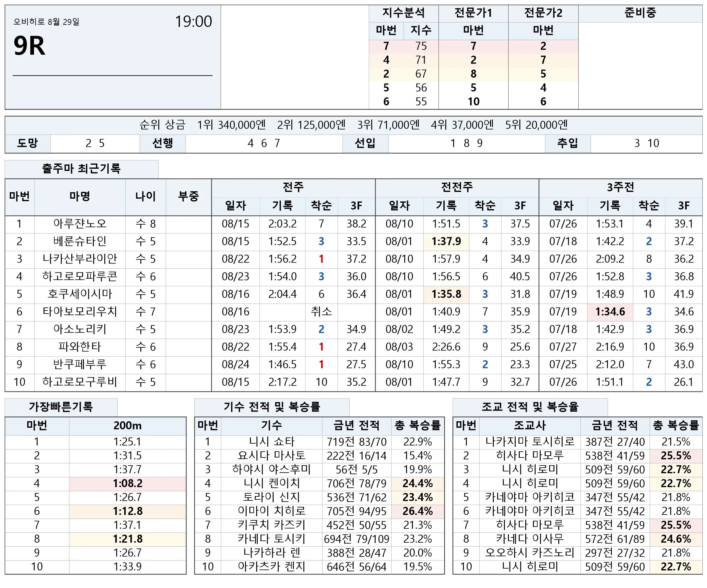Click the 기수 전적 및 복승률 title
This screenshot has height=588, width=707.
pos(272,407)
